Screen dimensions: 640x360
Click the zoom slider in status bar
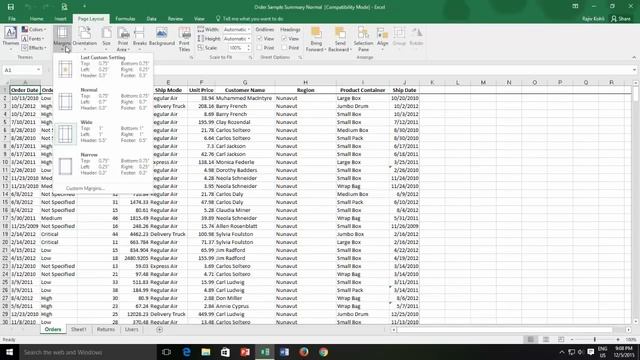pyautogui.click(x=595, y=340)
